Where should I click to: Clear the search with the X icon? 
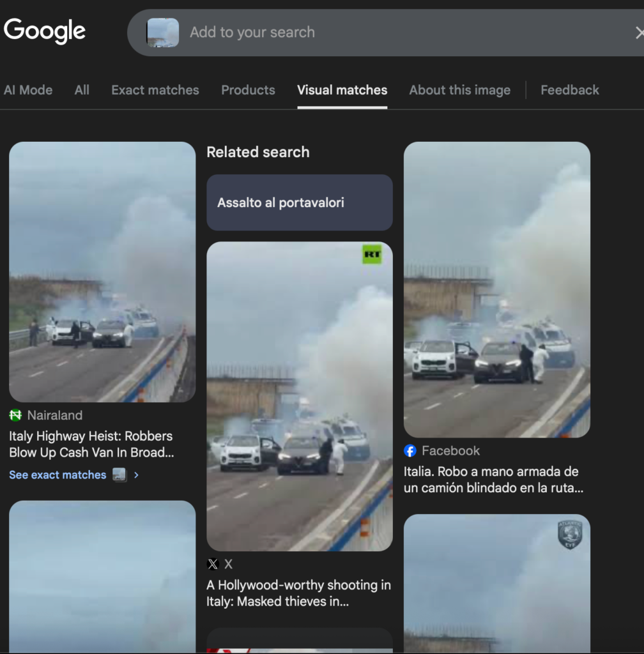(x=638, y=33)
